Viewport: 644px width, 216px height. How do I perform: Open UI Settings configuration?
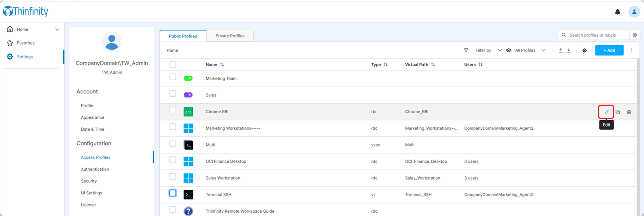(91, 193)
